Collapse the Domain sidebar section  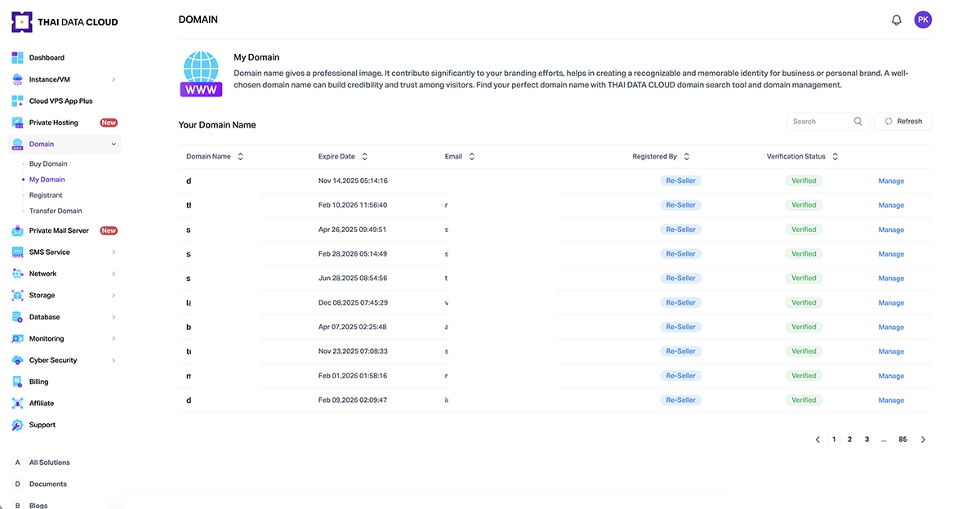point(114,145)
